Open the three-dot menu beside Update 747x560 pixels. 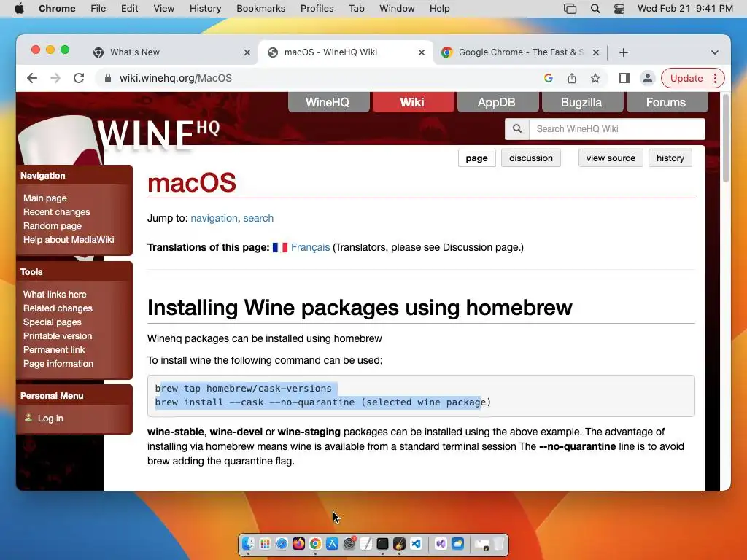(x=715, y=78)
